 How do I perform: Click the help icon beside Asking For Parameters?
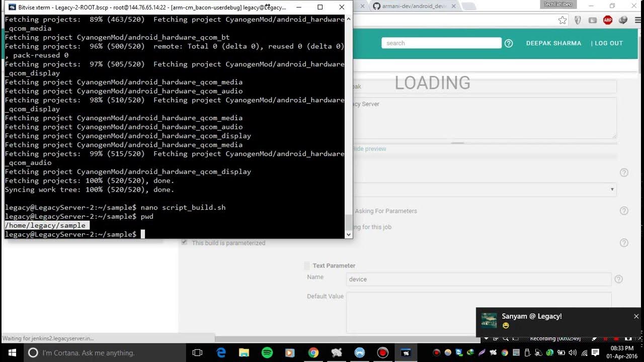tap(624, 211)
